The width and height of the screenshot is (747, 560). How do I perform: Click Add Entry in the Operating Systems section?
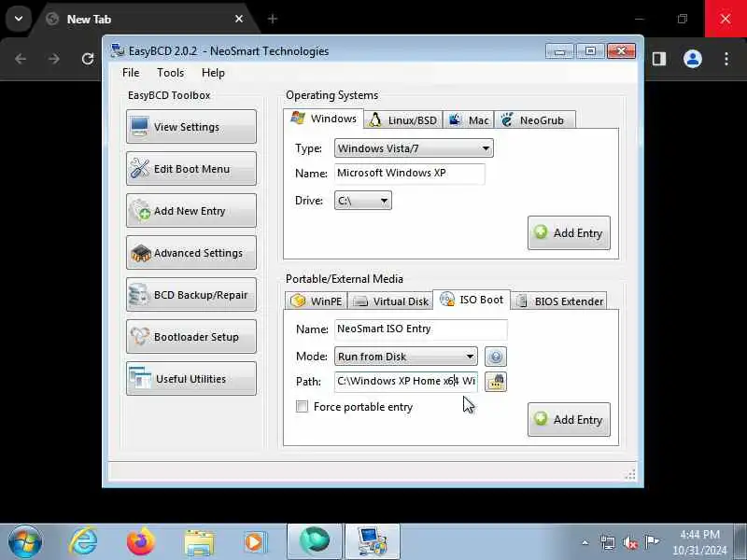569,232
